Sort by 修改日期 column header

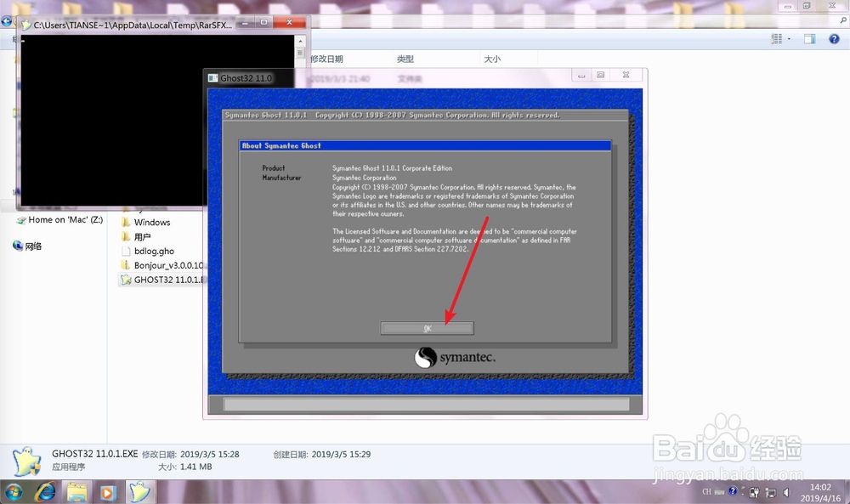pyautogui.click(x=326, y=59)
